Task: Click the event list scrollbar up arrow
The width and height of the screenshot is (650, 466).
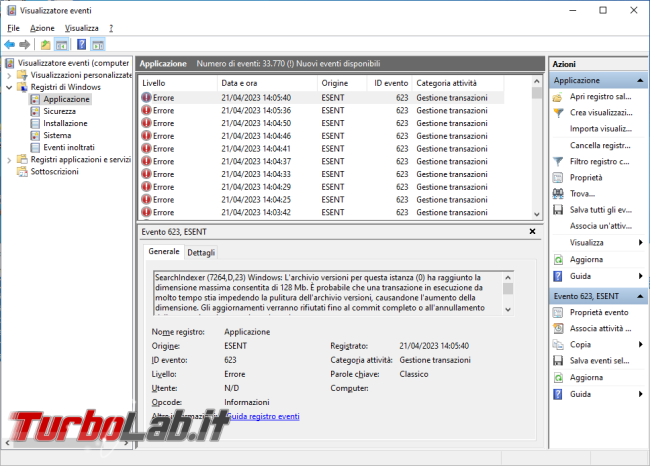Action: [537, 81]
